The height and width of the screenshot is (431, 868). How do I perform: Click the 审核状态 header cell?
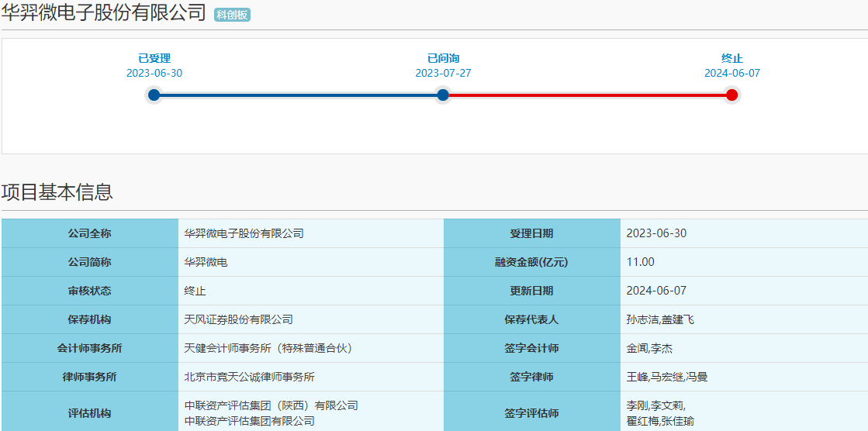point(90,291)
